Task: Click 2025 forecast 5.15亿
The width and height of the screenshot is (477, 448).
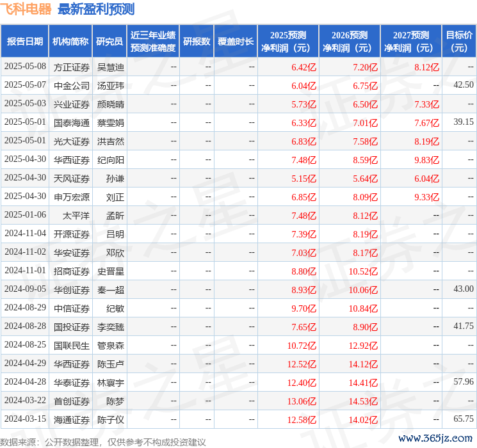Action: (x=303, y=179)
